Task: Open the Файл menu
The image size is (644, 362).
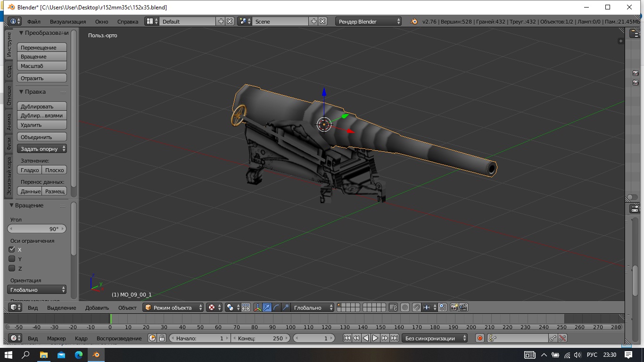Action: (x=33, y=21)
